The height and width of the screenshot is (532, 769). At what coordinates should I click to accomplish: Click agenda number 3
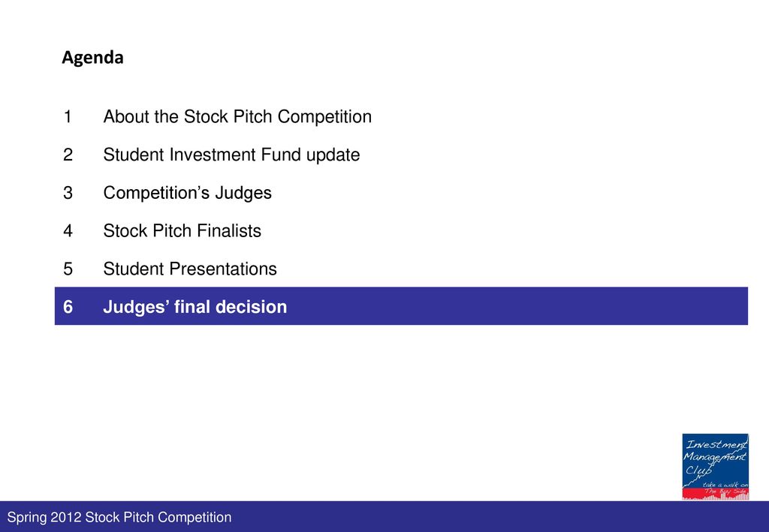(68, 193)
